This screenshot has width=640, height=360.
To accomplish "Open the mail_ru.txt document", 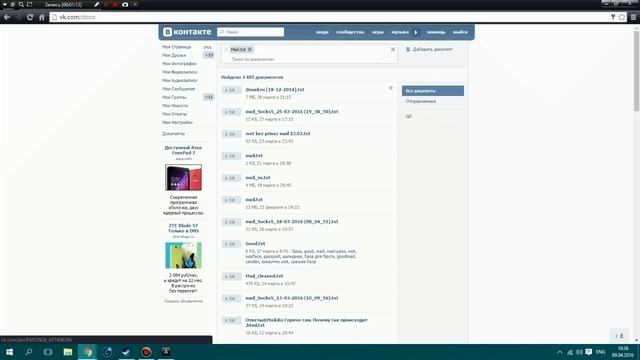I will pos(258,178).
